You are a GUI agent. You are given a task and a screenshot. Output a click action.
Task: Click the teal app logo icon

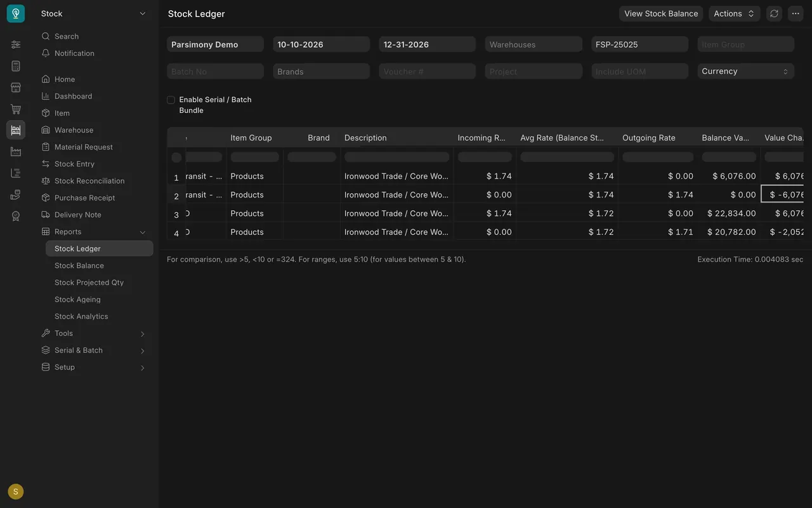coord(16,13)
